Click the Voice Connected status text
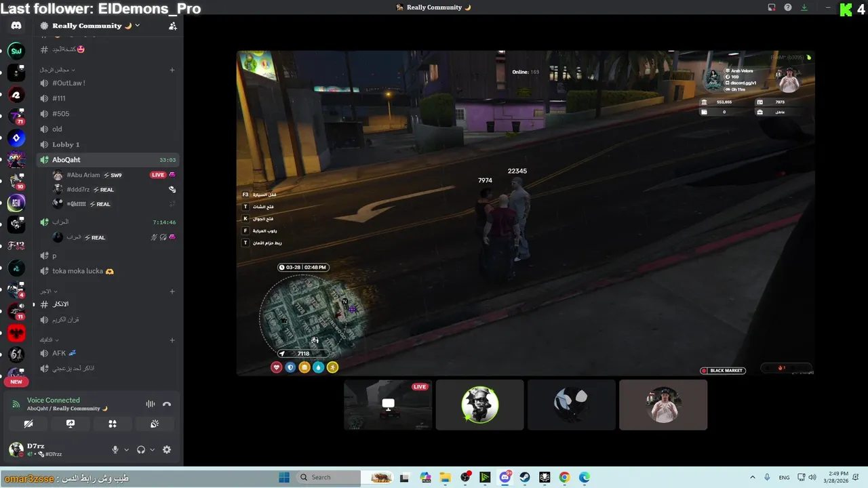 point(54,400)
